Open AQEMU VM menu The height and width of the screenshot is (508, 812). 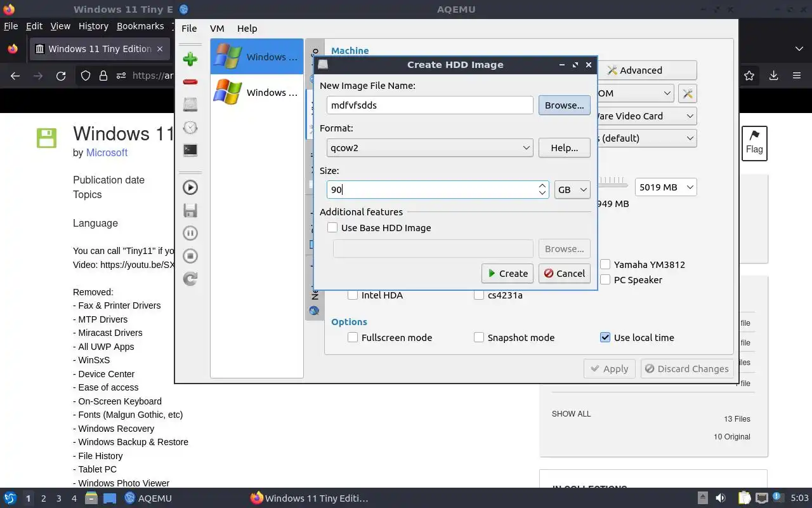[x=217, y=28]
